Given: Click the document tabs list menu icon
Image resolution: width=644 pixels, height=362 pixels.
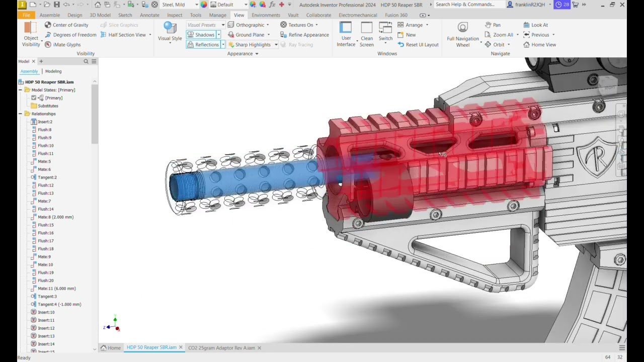Looking at the screenshot, I should tap(622, 348).
